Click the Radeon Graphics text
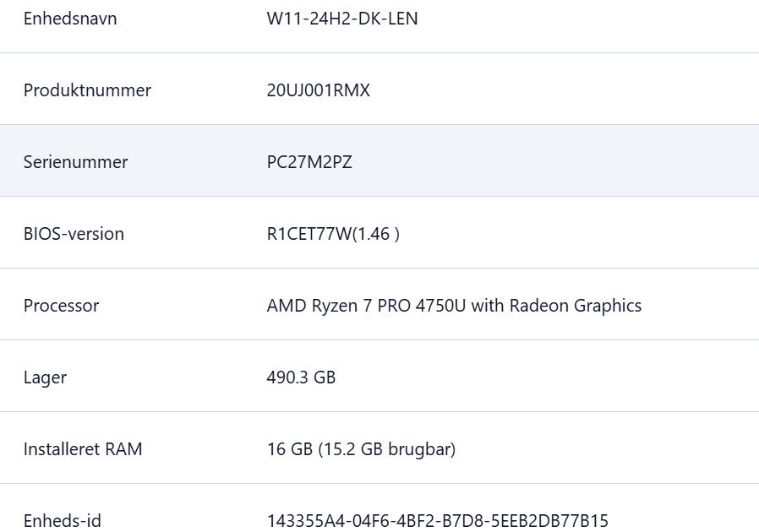The width and height of the screenshot is (759, 532). (575, 306)
